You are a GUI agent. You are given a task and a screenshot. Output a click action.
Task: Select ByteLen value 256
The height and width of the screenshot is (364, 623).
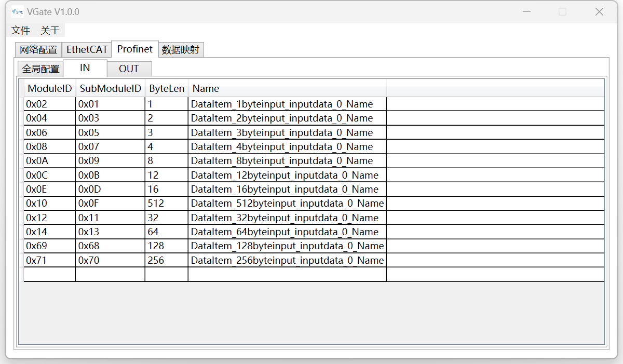[x=166, y=260]
